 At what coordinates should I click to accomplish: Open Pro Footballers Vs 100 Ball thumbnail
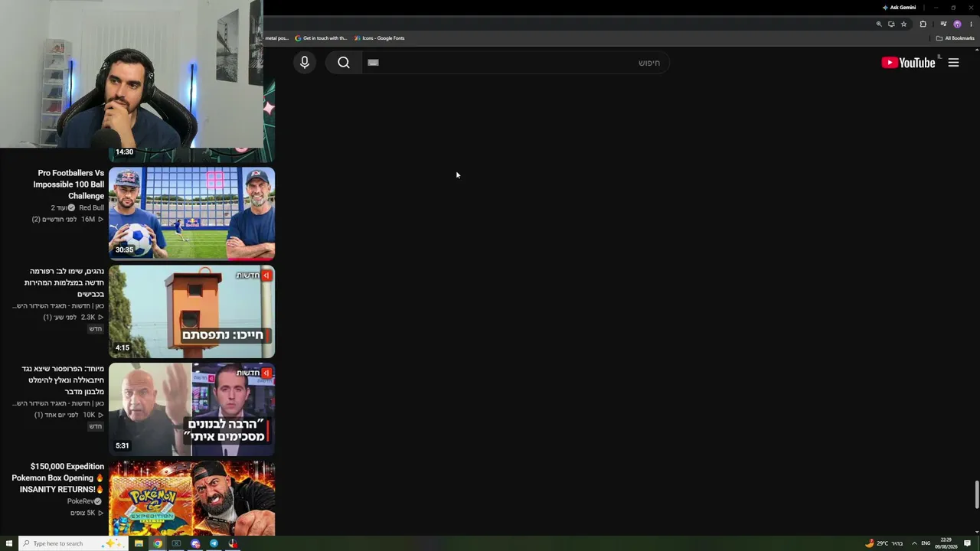point(191,214)
